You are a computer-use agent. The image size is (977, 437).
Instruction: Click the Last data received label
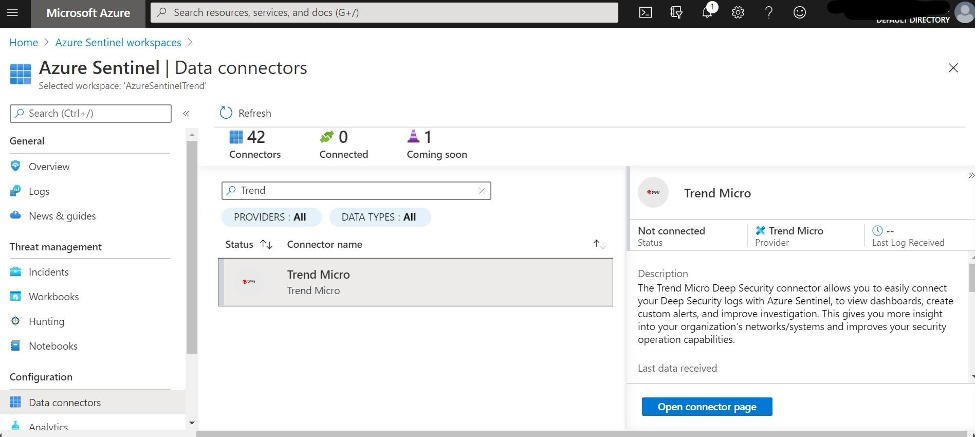point(677,368)
